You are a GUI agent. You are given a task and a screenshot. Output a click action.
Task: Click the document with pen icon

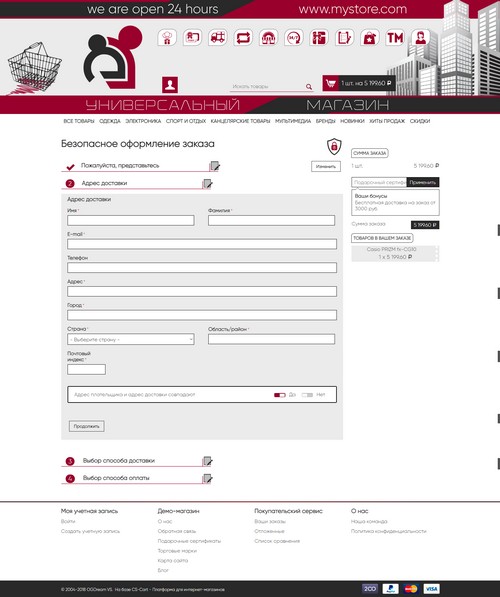point(344,38)
